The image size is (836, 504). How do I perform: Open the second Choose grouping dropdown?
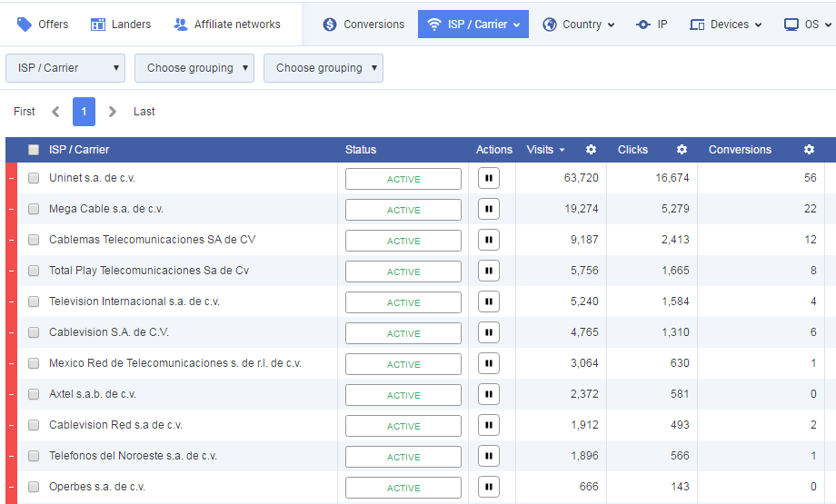point(194,68)
